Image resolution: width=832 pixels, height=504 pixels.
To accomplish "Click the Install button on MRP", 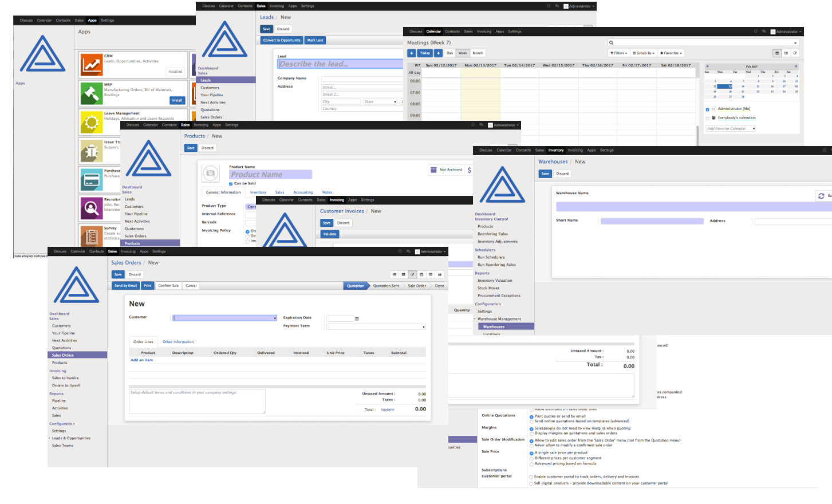I will [x=177, y=100].
